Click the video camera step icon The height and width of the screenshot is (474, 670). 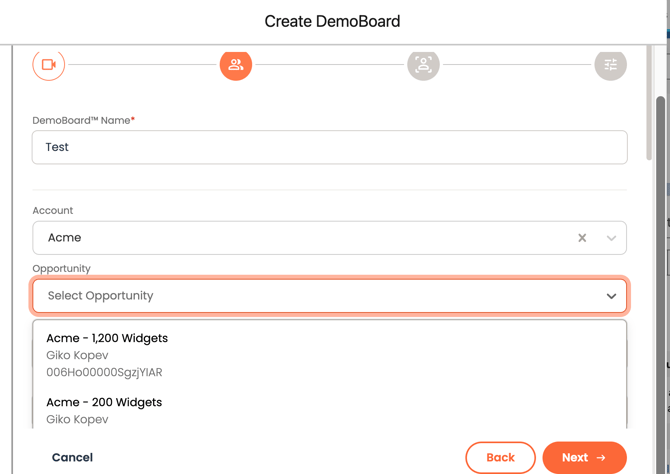click(48, 65)
